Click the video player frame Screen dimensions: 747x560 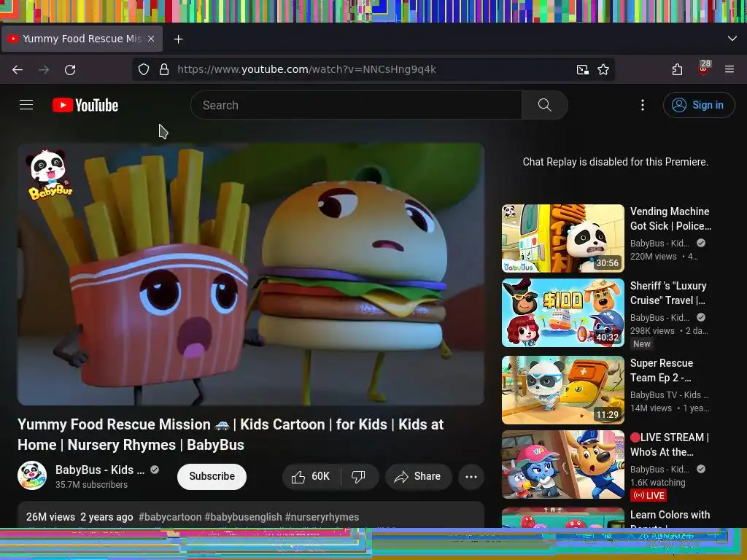251,274
